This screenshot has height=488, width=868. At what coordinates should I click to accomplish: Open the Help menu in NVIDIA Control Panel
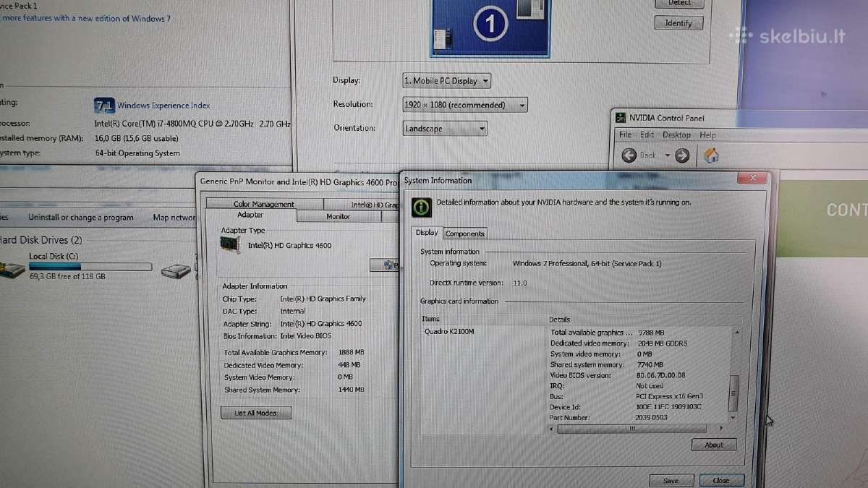707,134
